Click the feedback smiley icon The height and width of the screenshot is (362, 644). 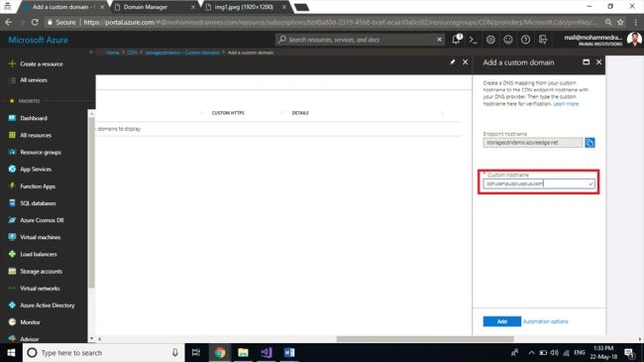(x=508, y=40)
